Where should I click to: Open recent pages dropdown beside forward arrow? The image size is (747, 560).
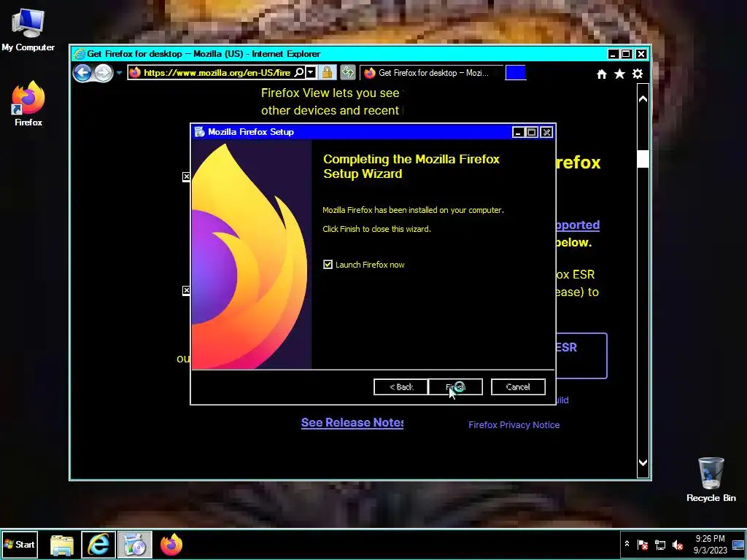click(x=119, y=73)
